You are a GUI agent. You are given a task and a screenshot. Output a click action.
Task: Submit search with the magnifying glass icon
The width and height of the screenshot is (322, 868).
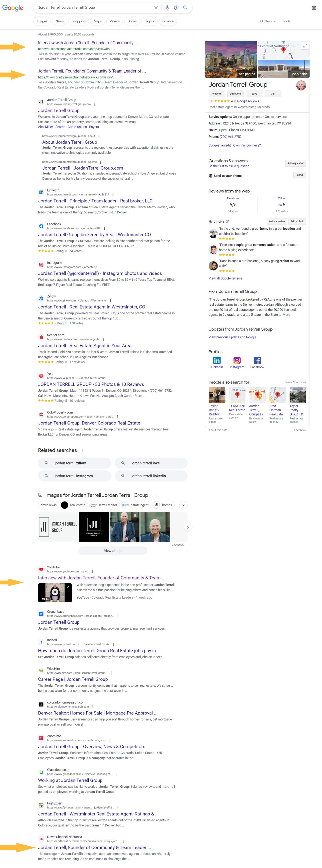click(x=185, y=7)
